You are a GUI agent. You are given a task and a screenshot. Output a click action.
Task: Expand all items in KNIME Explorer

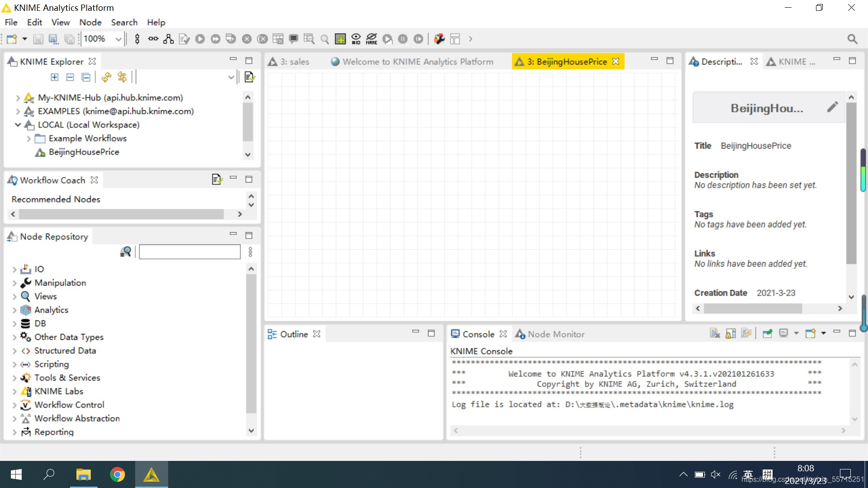click(x=55, y=77)
